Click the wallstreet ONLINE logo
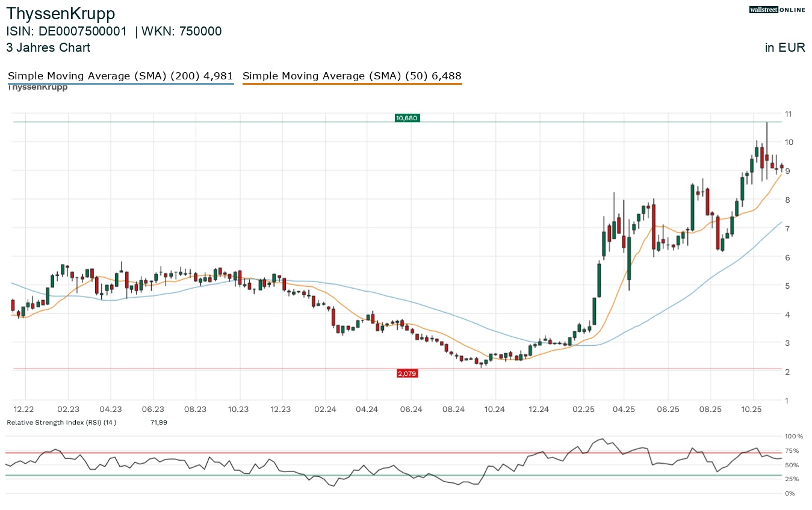This screenshot has width=812, height=510. tap(776, 10)
